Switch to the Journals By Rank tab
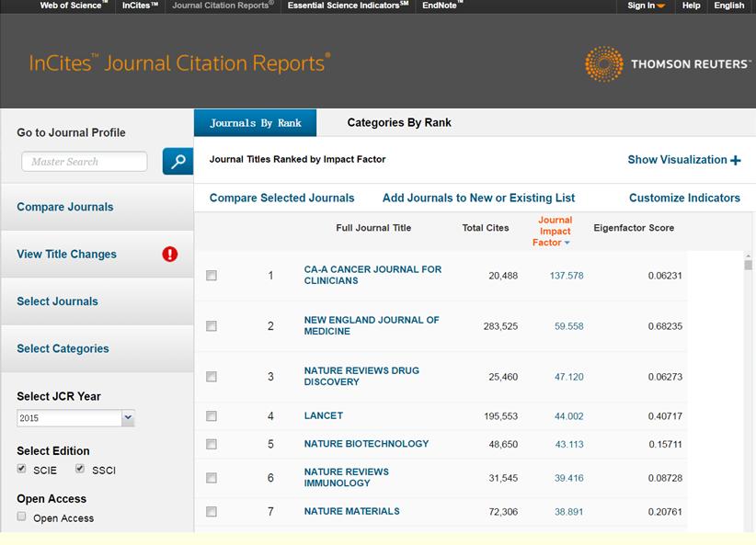The height and width of the screenshot is (545, 756). (x=255, y=123)
